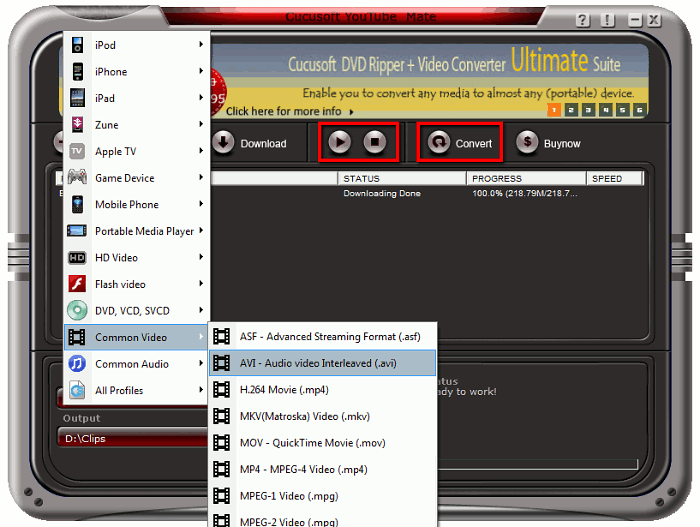Click the All Profiles icon
700x527 pixels.
point(77,390)
